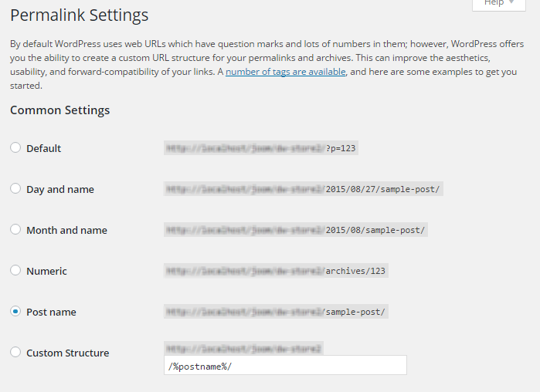The height and width of the screenshot is (392, 540).
Task: Click the 'Month and name' label text
Action: 66,230
